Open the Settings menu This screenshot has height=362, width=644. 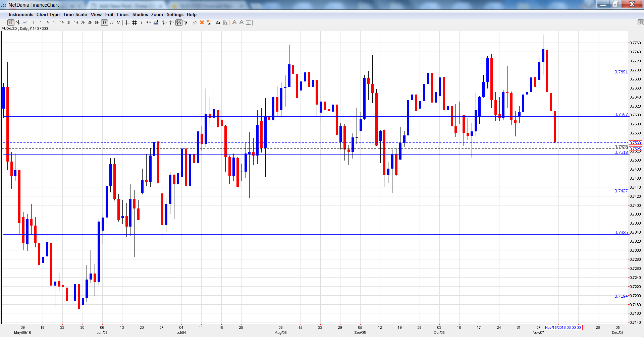[175, 14]
